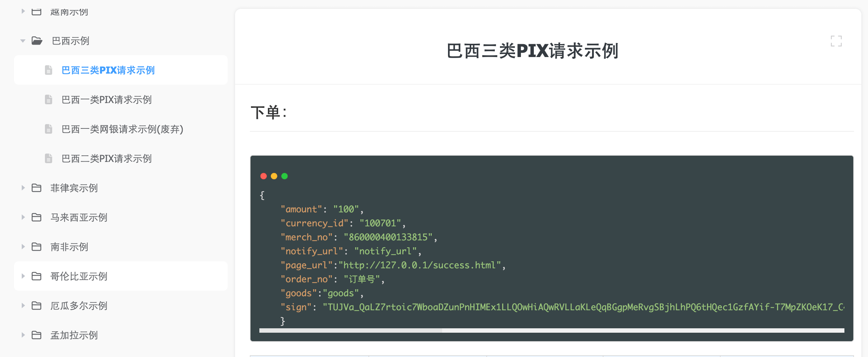Click the "notify_url" code line
Viewport: 868px width, 357px height.
(x=351, y=251)
